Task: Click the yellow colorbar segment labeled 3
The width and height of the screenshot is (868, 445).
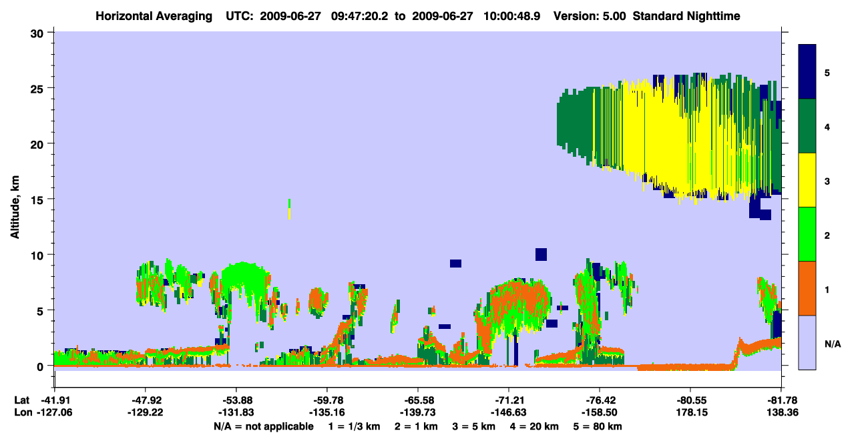Action: point(807,180)
